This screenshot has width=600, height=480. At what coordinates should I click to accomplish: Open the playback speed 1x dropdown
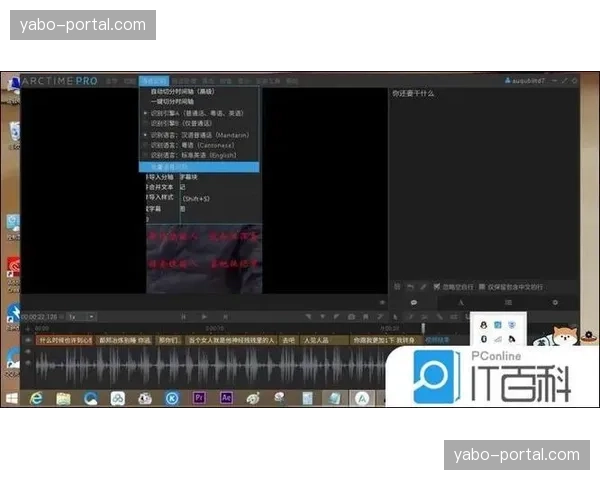[82, 317]
